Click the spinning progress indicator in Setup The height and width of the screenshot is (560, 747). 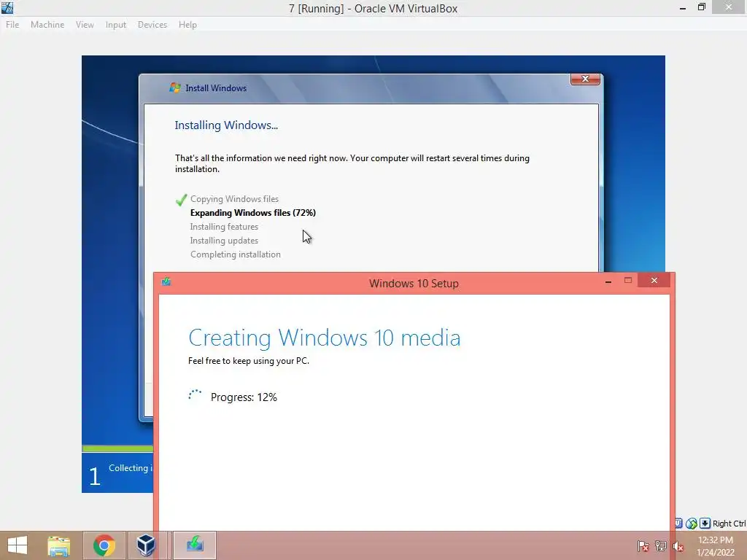pyautogui.click(x=195, y=396)
